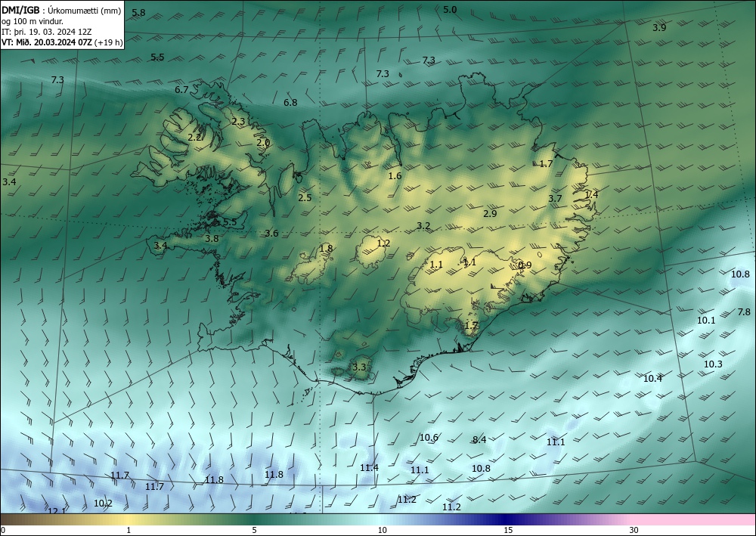Image resolution: width=756 pixels, height=536 pixels.
Task: Click the color scale tick label '15'
Action: [508, 530]
